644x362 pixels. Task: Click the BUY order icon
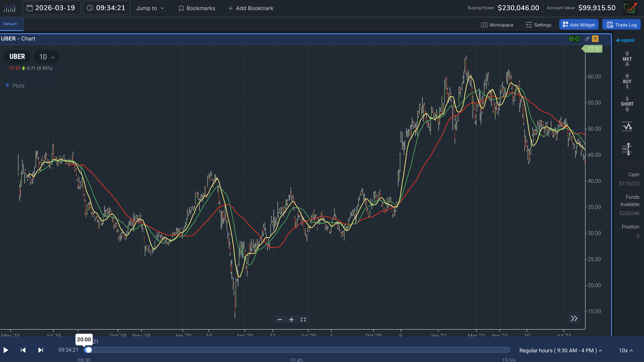tap(627, 81)
